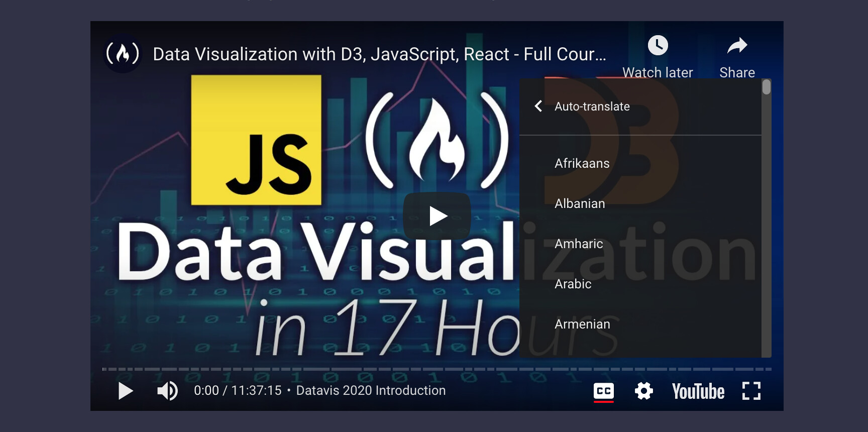Choose Amharic auto-translate option
Image resolution: width=868 pixels, height=432 pixels.
[640, 244]
